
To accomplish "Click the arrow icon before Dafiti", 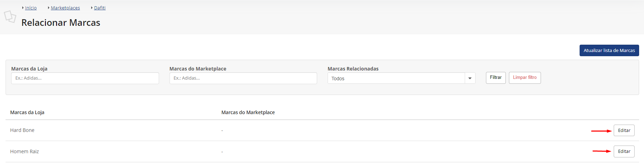I will (x=92, y=8).
